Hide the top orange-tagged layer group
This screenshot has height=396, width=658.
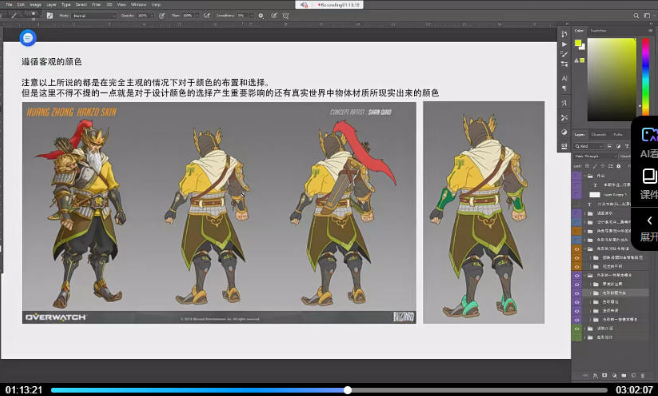577,249
